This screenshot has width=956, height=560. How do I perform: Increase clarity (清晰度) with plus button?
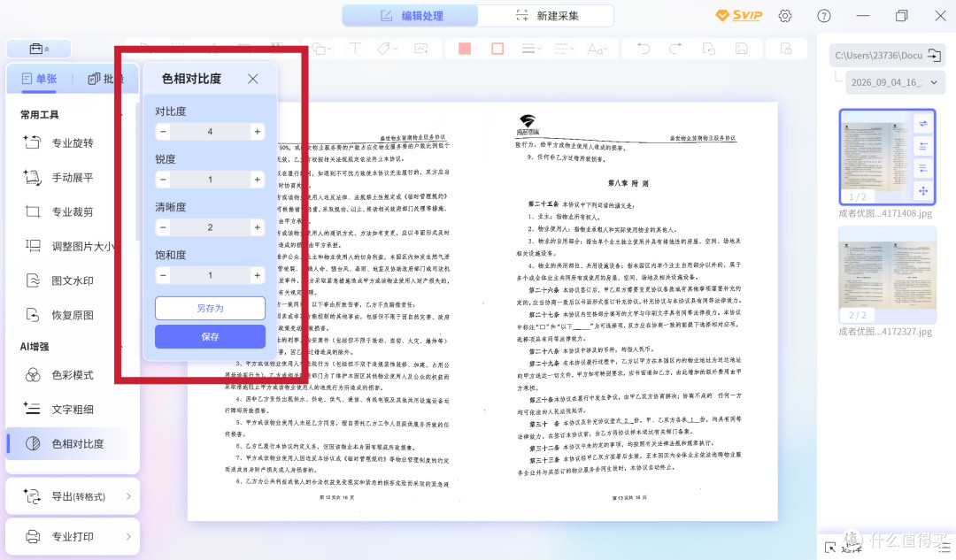[x=258, y=227]
